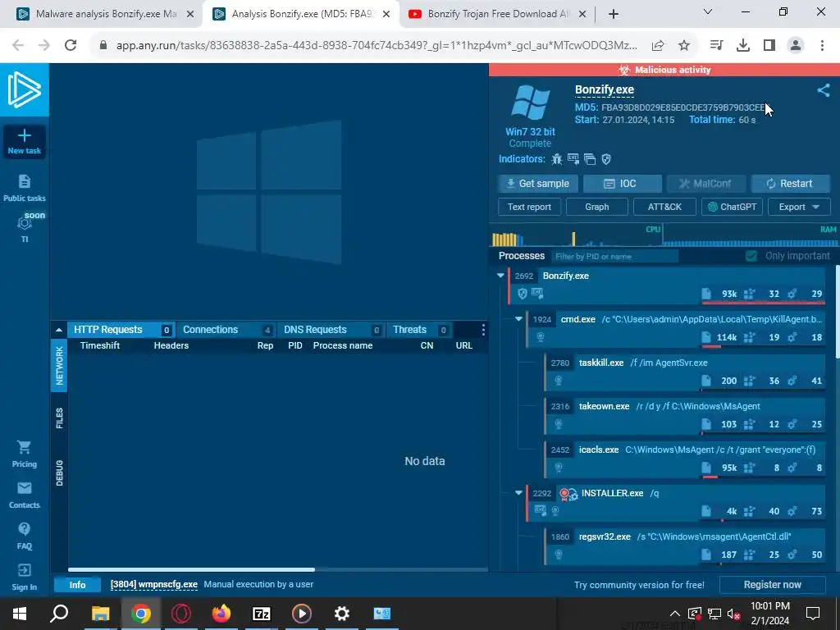Click the Filter by PID or name field
840x630 pixels.
pos(614,256)
